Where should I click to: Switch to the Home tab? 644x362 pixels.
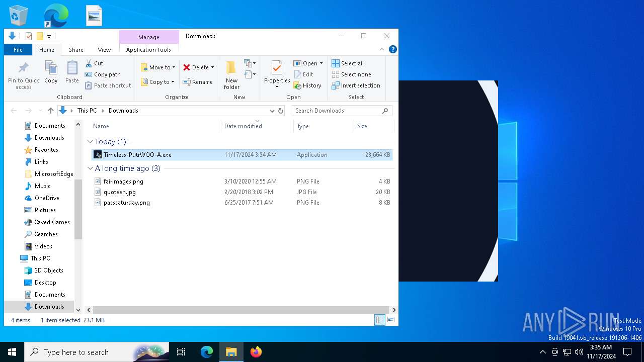tap(47, 50)
